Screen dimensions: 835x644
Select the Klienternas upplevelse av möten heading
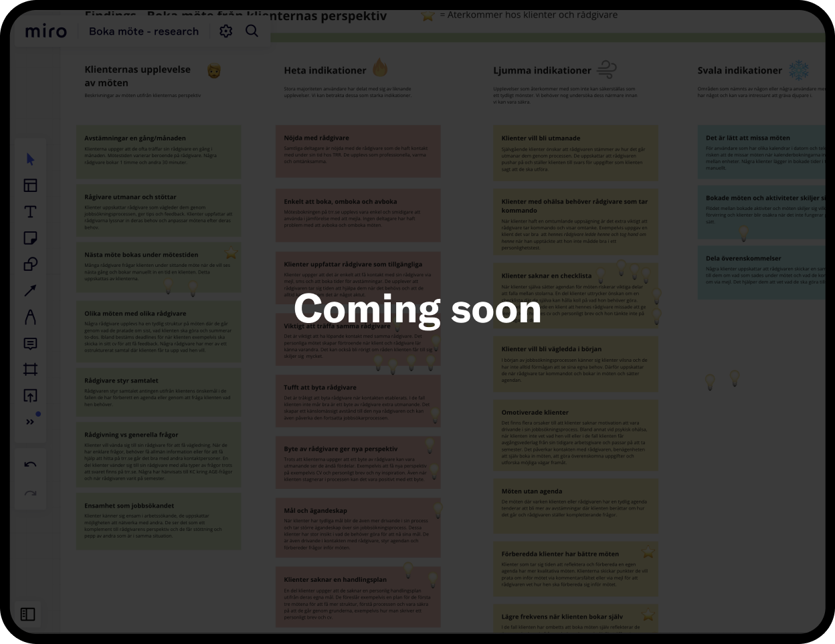[138, 76]
